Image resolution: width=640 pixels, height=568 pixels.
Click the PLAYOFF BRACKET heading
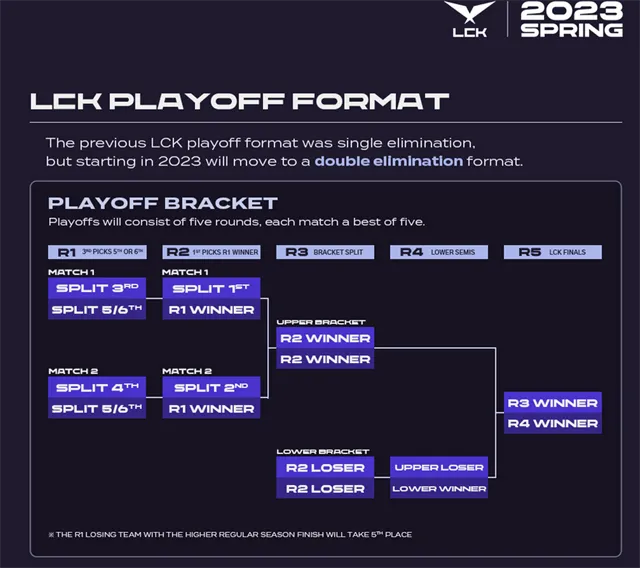(163, 203)
